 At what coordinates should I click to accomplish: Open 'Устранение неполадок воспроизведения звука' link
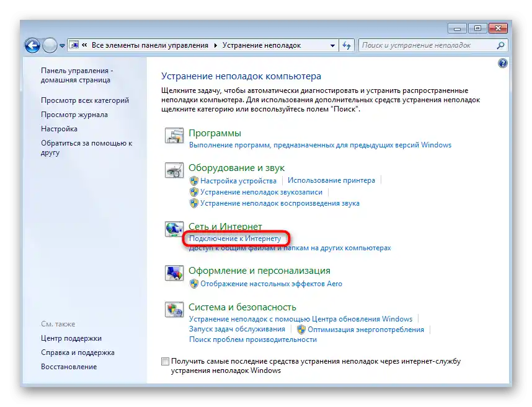[x=280, y=203]
